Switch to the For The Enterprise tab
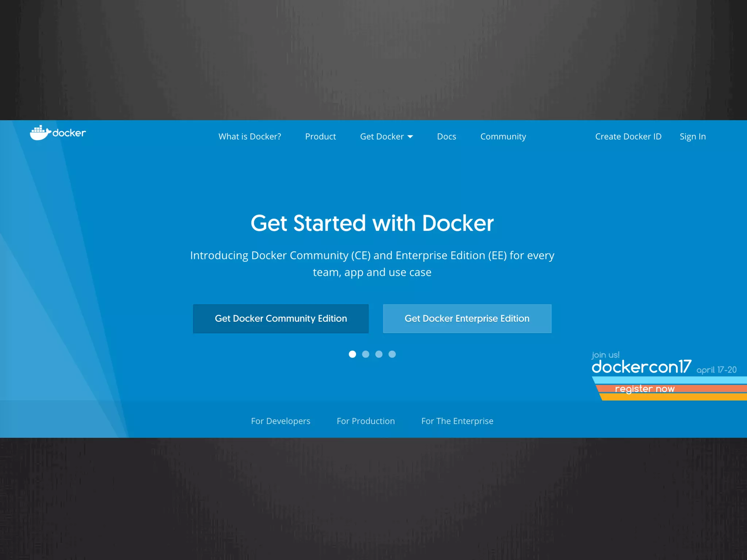747x560 pixels. [x=457, y=421]
